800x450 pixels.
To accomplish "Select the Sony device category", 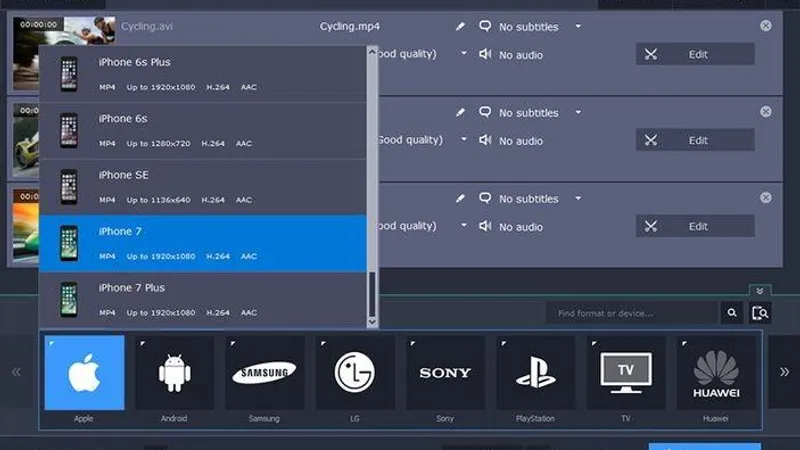I will [x=445, y=373].
